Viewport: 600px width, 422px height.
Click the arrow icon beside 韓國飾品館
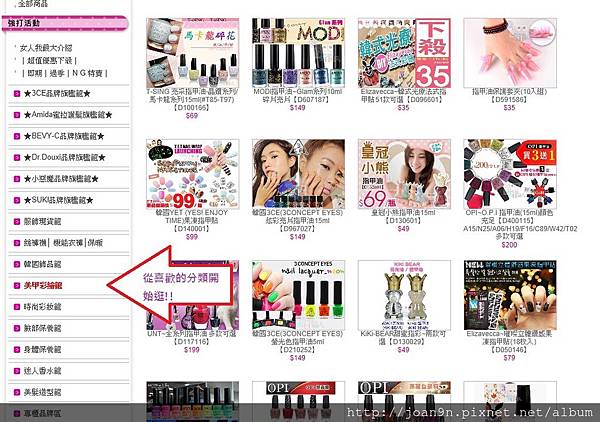point(16,264)
